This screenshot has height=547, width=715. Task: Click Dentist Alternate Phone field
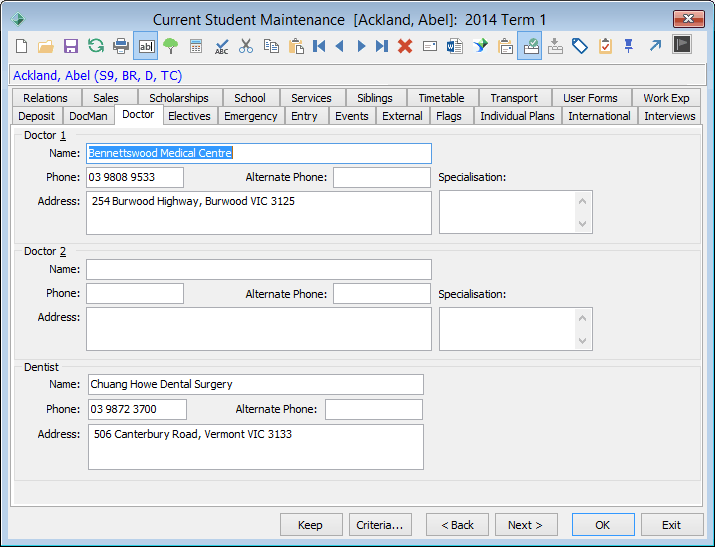coord(374,409)
